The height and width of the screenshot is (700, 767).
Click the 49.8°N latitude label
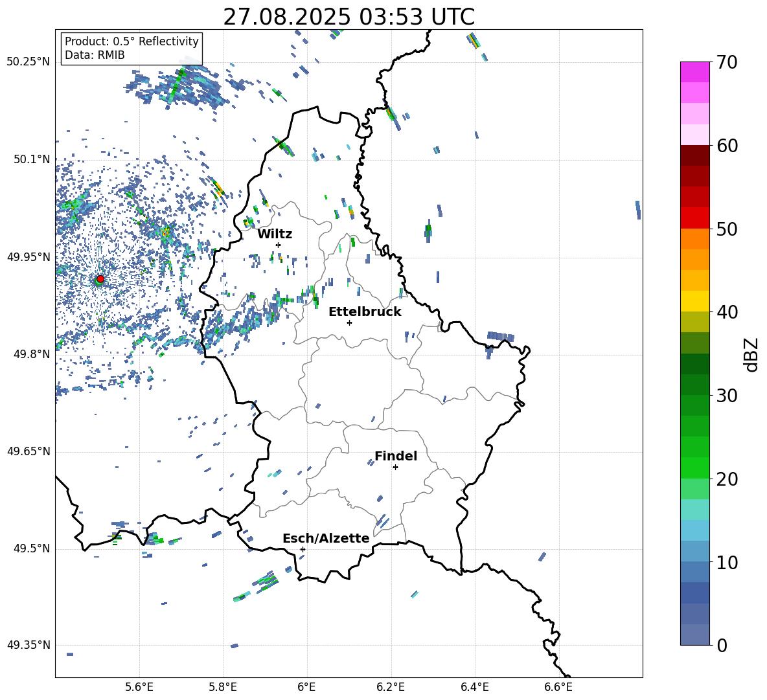point(32,354)
